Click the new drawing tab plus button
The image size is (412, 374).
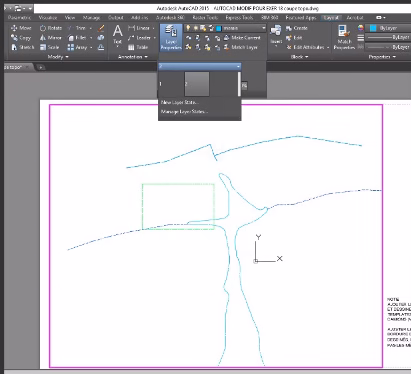tap(40, 67)
